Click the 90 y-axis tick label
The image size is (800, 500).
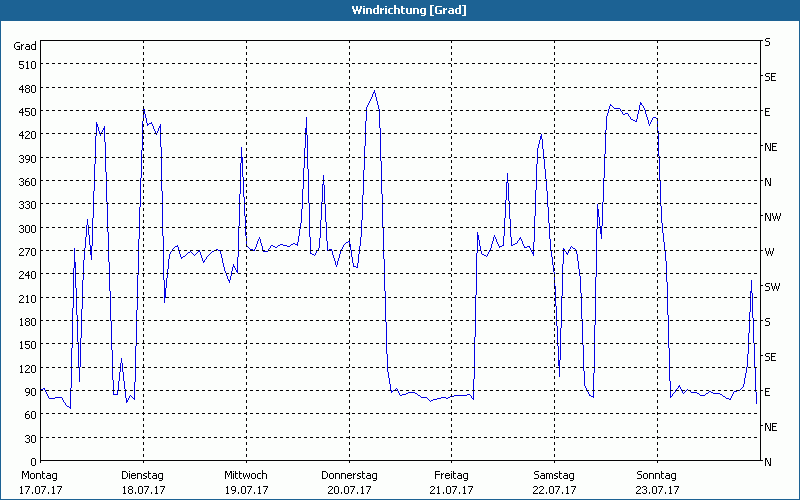click(x=29, y=392)
